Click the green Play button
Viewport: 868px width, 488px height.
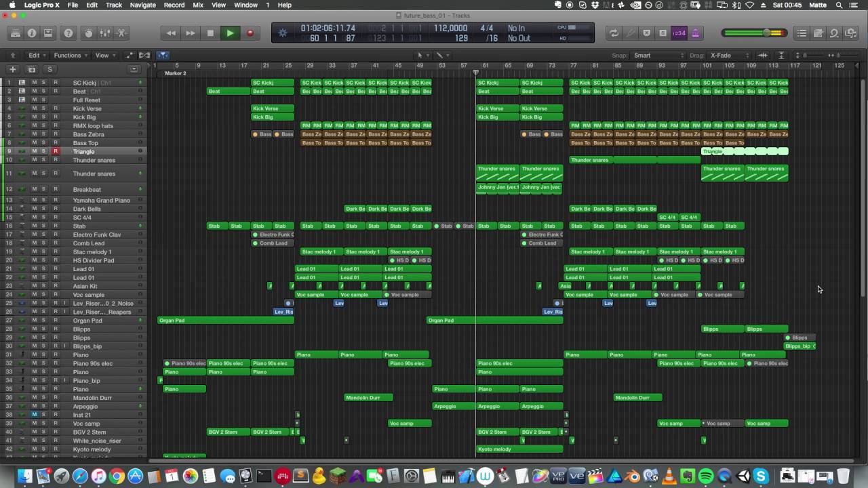tap(230, 33)
